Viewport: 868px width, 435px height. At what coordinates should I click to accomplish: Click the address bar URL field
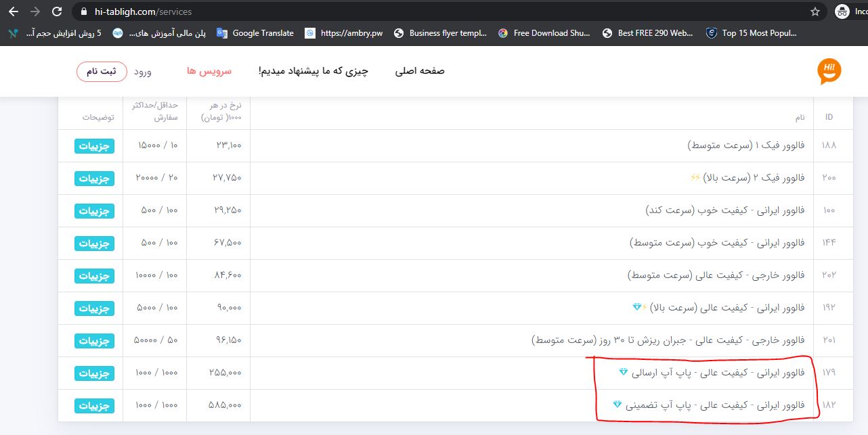pos(406,12)
